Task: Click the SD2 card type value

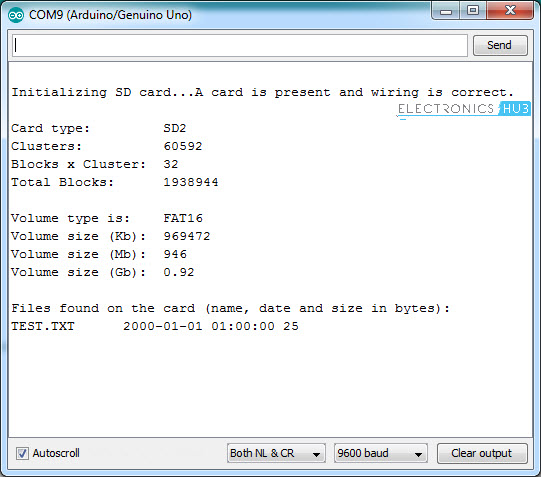Action: point(175,128)
